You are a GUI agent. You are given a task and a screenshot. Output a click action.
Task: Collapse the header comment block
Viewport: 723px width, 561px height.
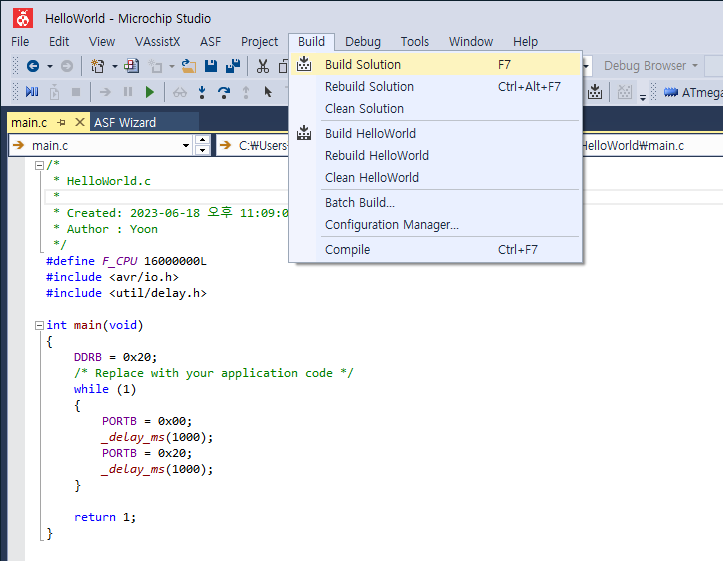tap(40, 165)
